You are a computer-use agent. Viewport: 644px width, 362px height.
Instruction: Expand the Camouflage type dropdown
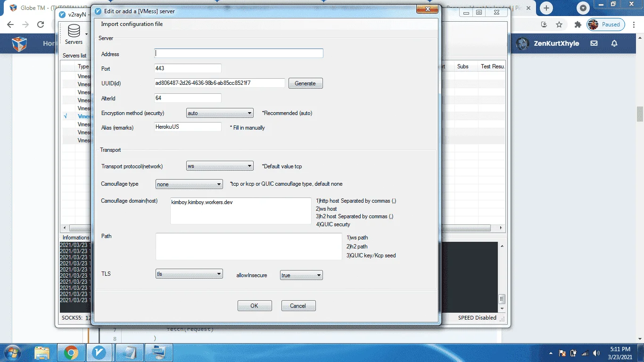click(189, 184)
